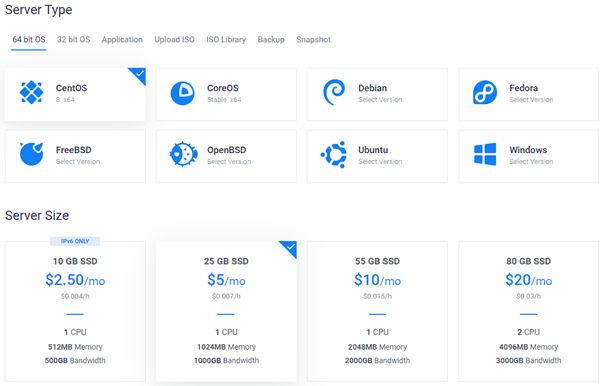
Task: Click the $0.007/h hourly price
Action: (x=226, y=296)
